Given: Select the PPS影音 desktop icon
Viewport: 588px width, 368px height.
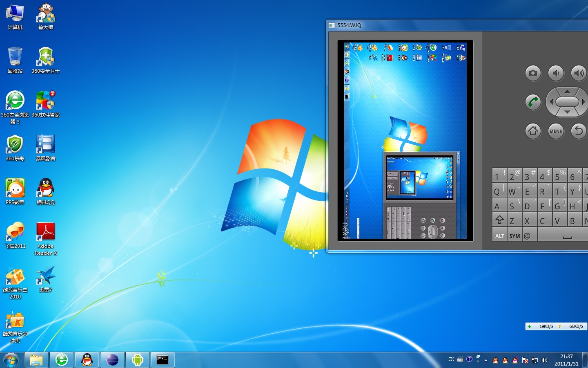Looking at the screenshot, I should pos(15,192).
